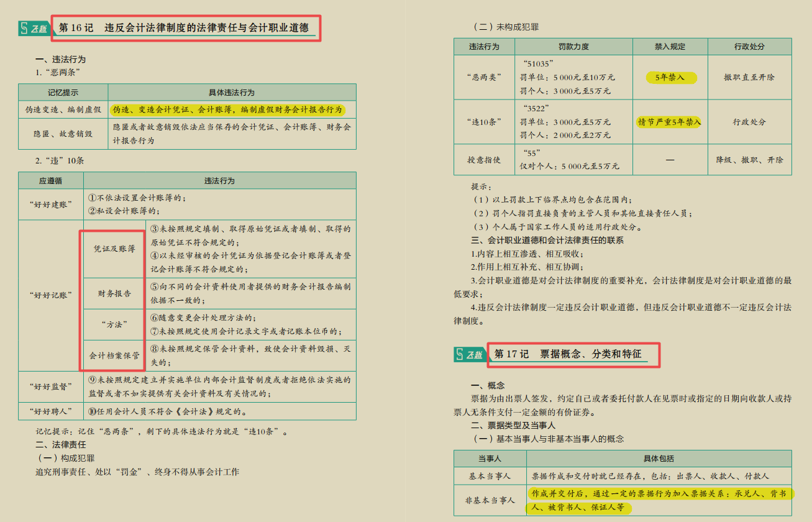The width and height of the screenshot is (812, 522).
Task: Click the 会计档案保管 labeled cell
Action: point(113,355)
